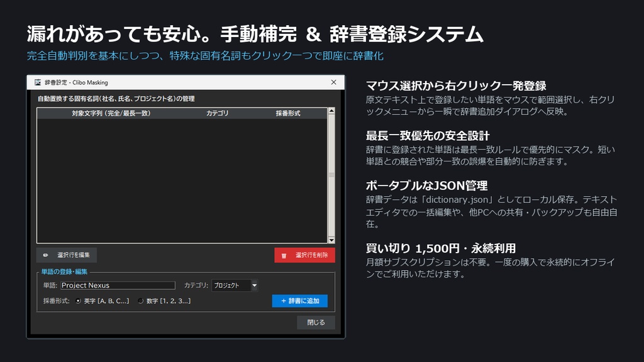Click the scrollbar down arrow of the word list
The image size is (644, 362).
click(331, 240)
